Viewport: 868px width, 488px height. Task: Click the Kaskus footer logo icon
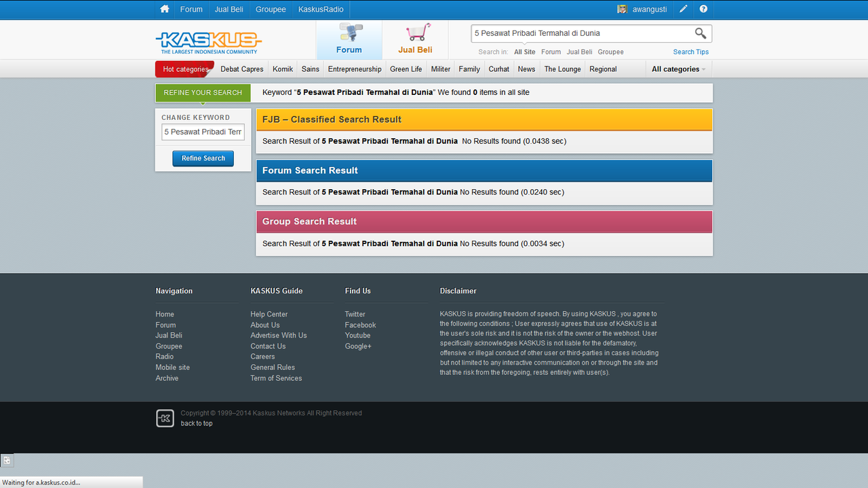pyautogui.click(x=165, y=418)
